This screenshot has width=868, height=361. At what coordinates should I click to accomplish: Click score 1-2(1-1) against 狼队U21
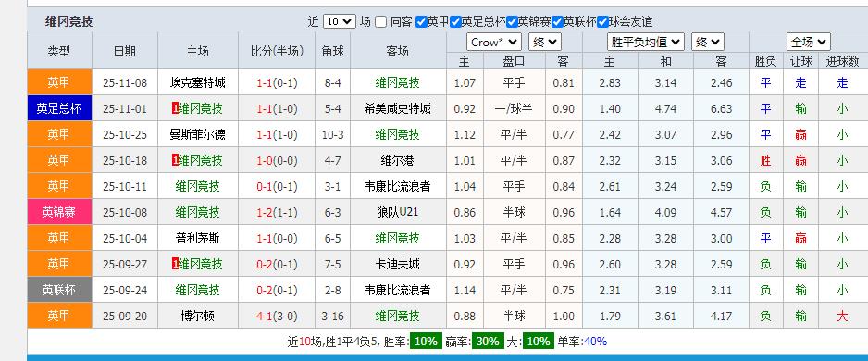tap(277, 212)
